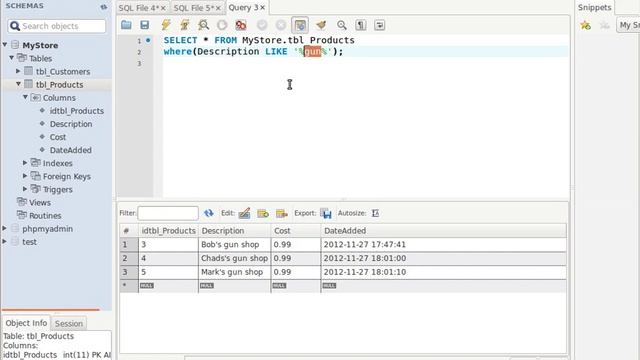This screenshot has height=360, width=640.
Task: Toggle invisible characters pilcrow icon
Action: [x=361, y=25]
